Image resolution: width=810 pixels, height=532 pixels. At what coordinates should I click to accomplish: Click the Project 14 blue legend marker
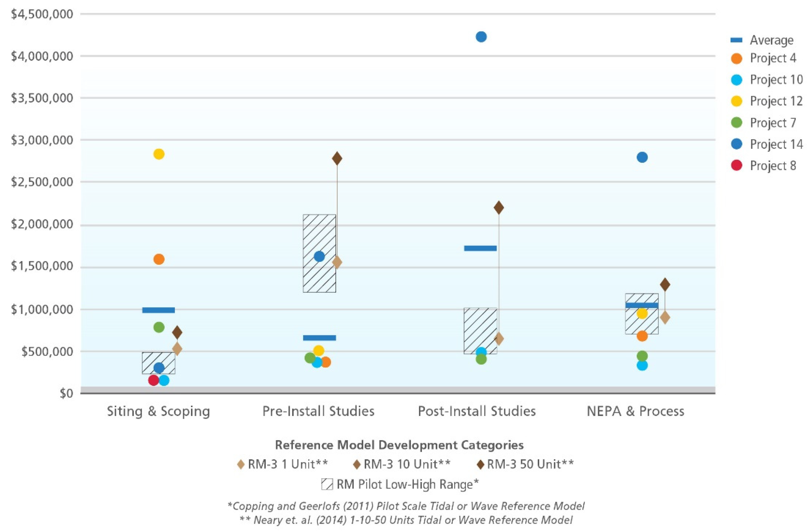click(x=737, y=144)
